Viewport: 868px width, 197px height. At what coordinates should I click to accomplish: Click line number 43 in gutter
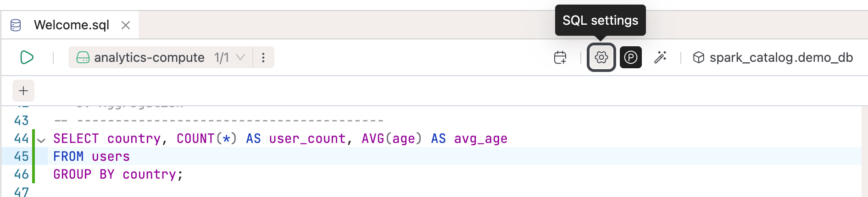pos(22,120)
